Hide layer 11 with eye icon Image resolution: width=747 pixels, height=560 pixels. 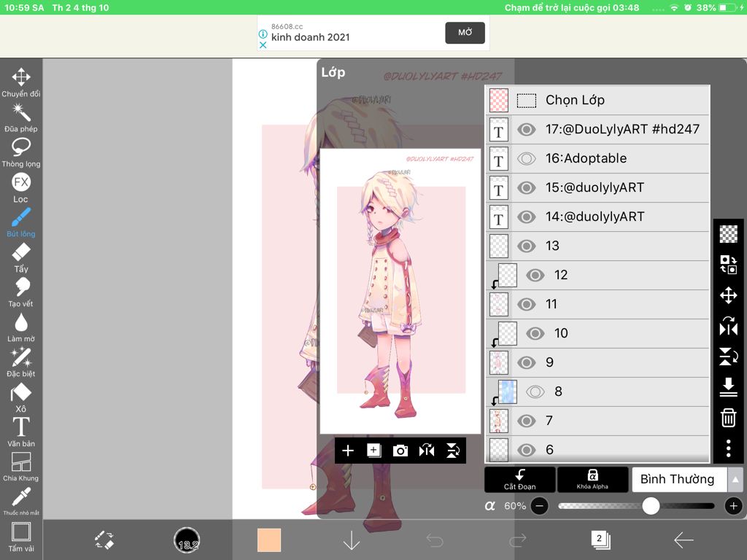[527, 304]
